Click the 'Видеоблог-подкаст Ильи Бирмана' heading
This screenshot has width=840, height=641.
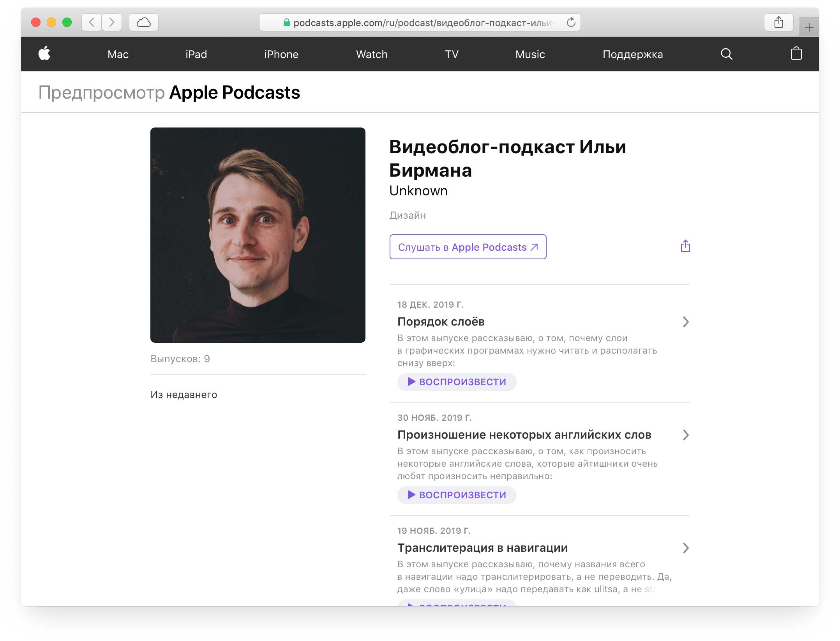(508, 159)
